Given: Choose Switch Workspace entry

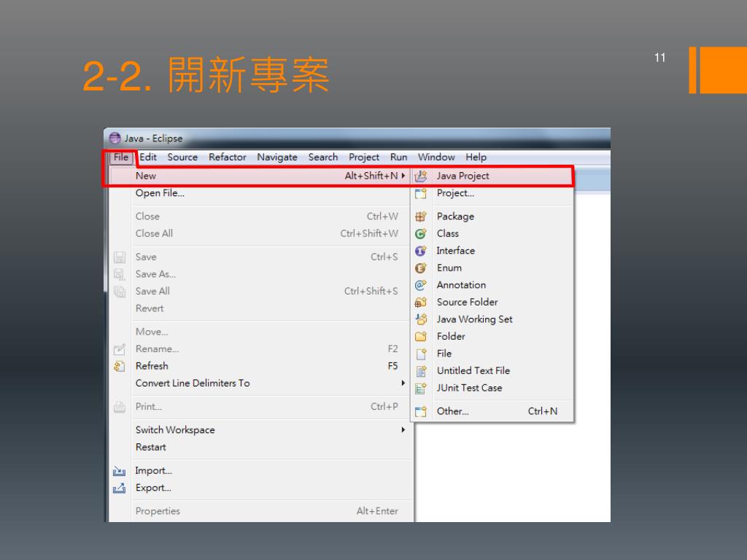Looking at the screenshot, I should pyautogui.click(x=260, y=430).
